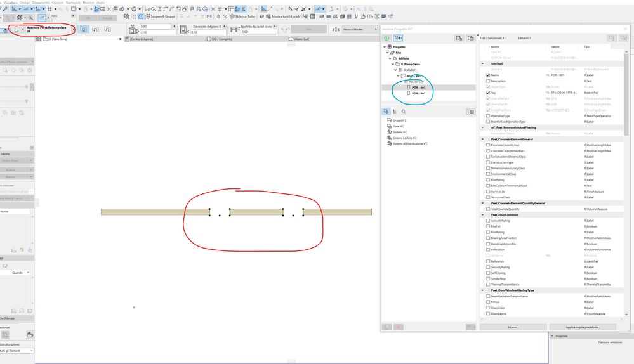Image resolution: width=634 pixels, height=364 pixels.
Task: Enable the AcousticRating checkbox
Action: pos(488,221)
